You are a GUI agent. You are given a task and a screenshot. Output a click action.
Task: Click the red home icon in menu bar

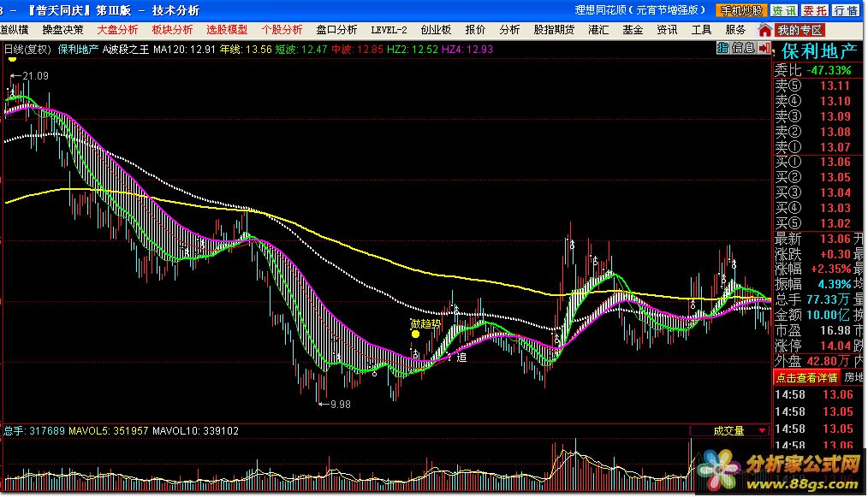765,31
